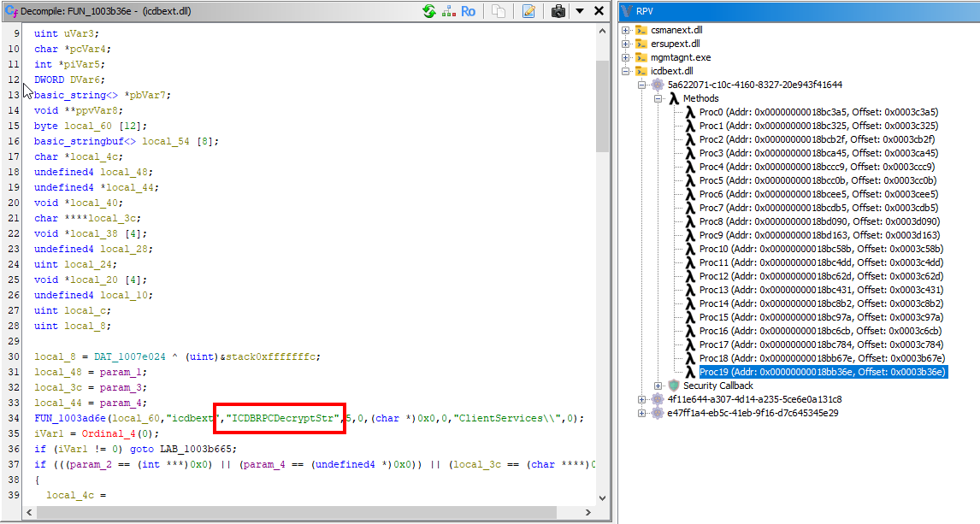This screenshot has width=980, height=524.
Task: Select mgmtagnt.exe folder icon
Action: point(641,57)
